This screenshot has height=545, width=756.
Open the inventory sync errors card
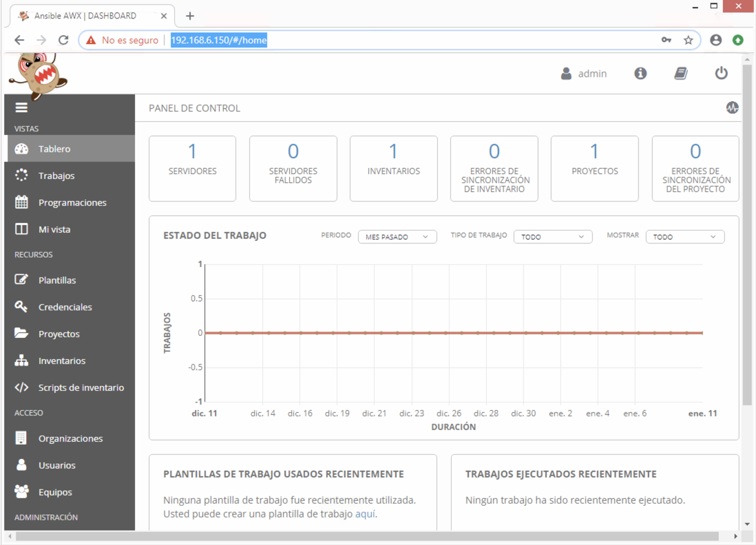pyautogui.click(x=494, y=168)
